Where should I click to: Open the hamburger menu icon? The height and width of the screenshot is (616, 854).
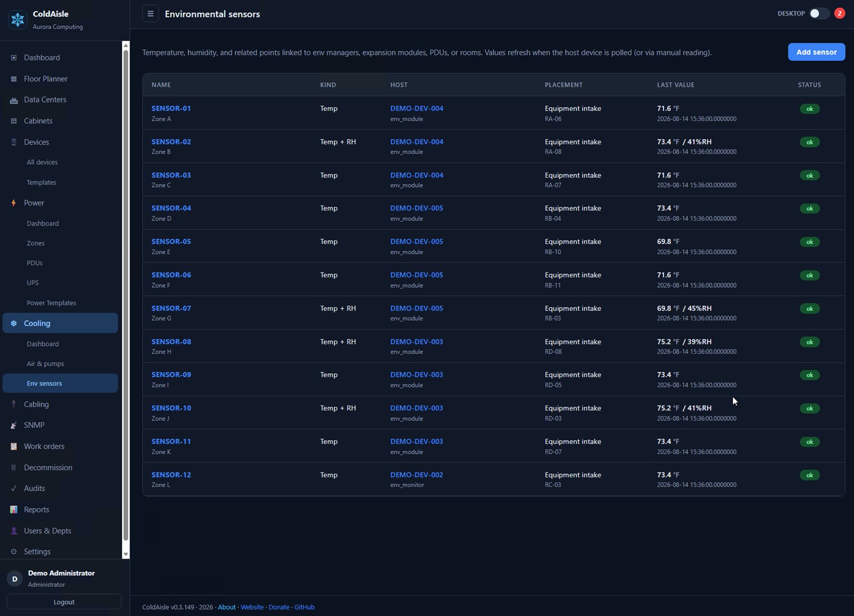pos(151,14)
